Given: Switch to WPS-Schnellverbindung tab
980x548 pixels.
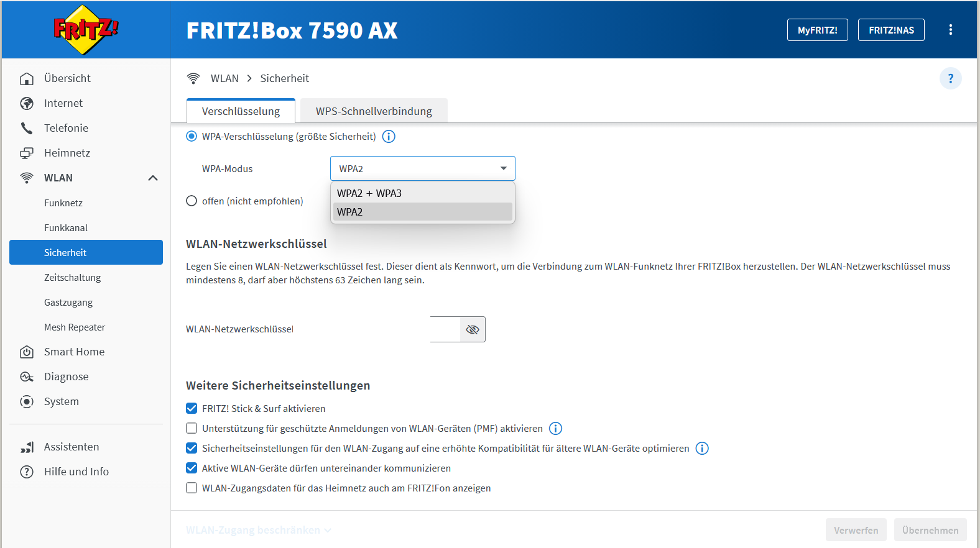Looking at the screenshot, I should [374, 111].
